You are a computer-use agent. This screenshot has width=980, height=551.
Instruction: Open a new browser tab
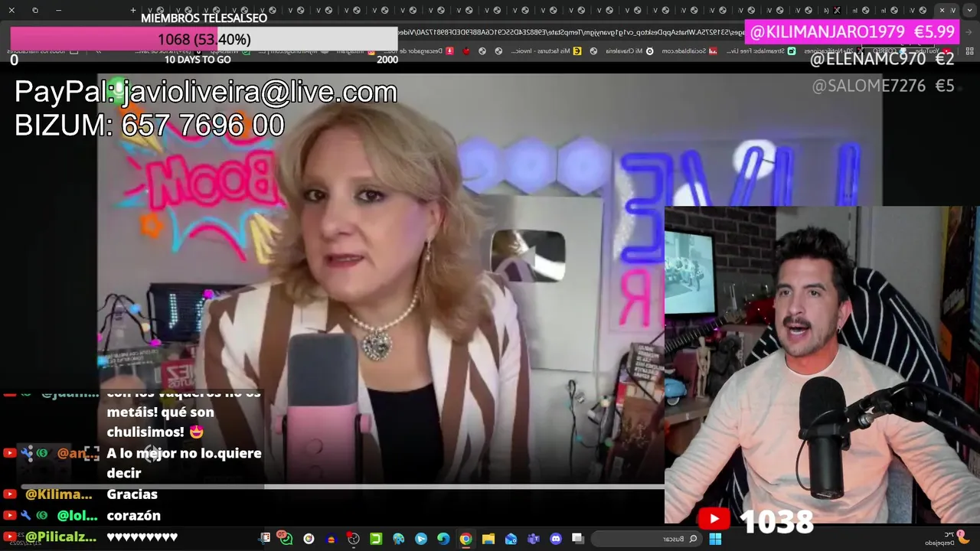(132, 10)
